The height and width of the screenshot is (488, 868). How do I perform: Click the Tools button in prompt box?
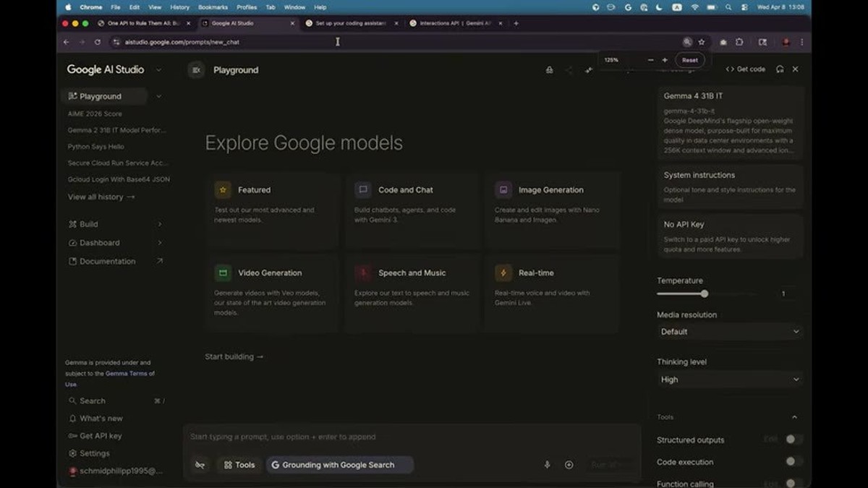click(x=239, y=465)
